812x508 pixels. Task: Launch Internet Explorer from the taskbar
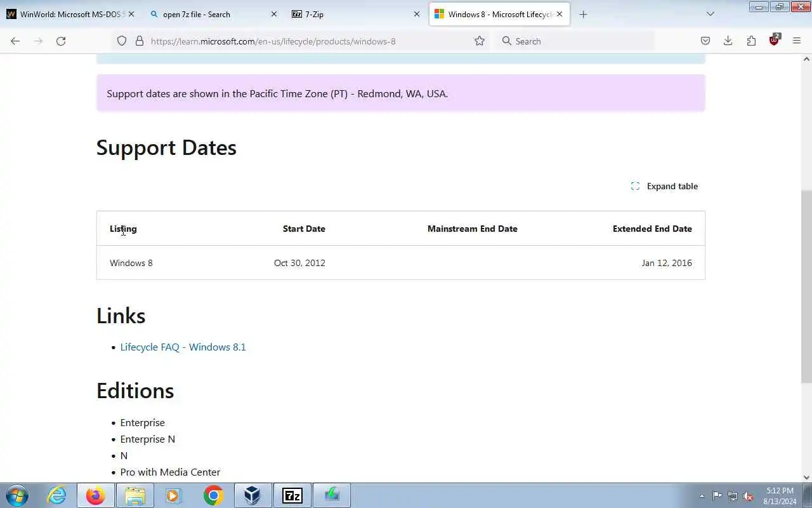coord(57,495)
